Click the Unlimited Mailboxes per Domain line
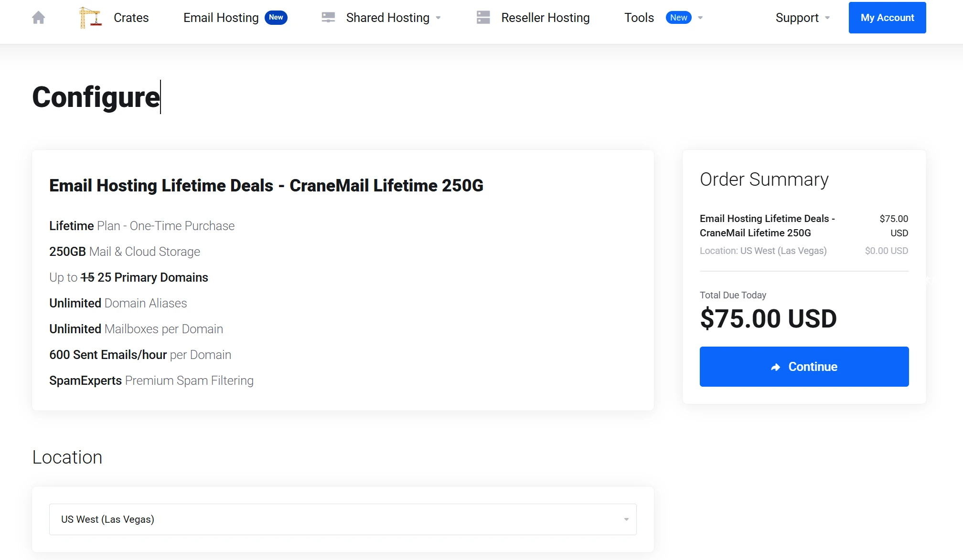The width and height of the screenshot is (963, 560). point(136,329)
